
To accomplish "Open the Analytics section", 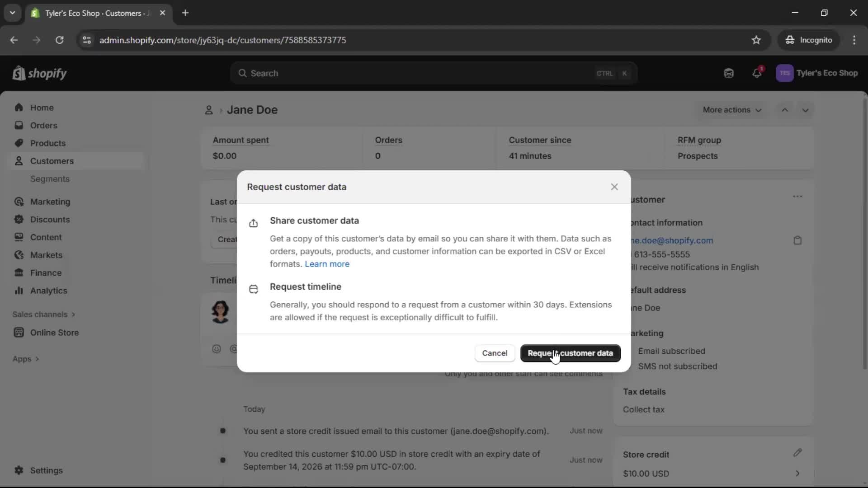I will 47,291.
